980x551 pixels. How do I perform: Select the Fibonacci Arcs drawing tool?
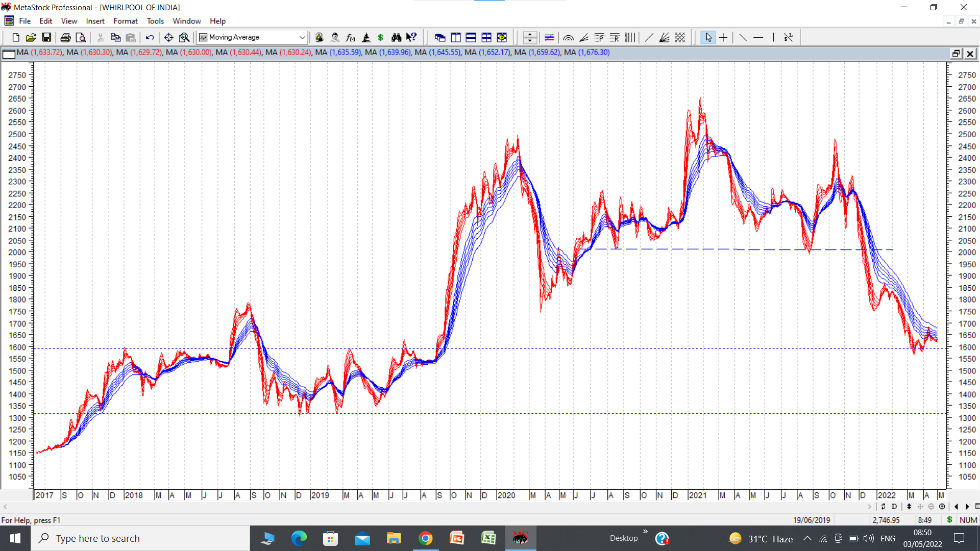coord(568,37)
